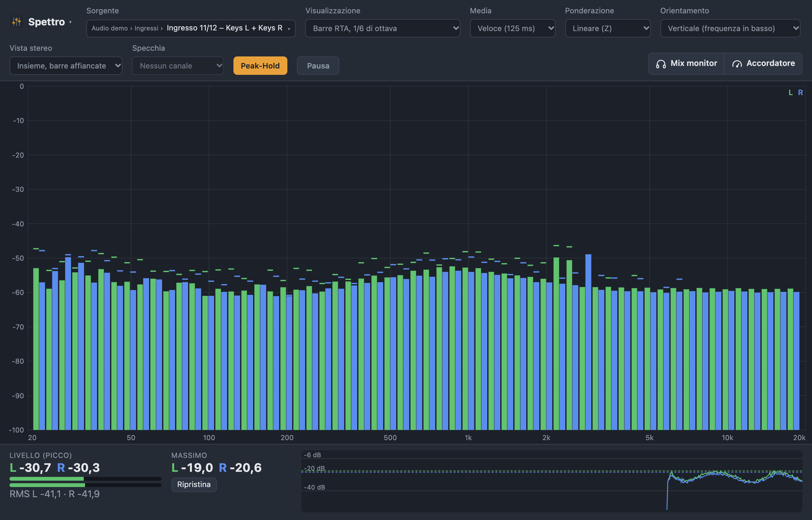Click the Ripristina button
The height and width of the screenshot is (520, 812).
pyautogui.click(x=194, y=484)
